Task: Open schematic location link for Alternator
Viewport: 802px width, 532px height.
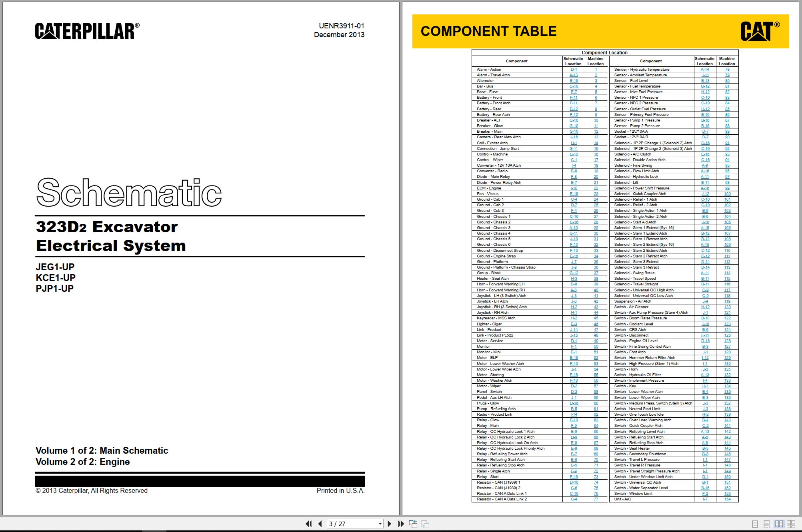Action: coord(574,81)
